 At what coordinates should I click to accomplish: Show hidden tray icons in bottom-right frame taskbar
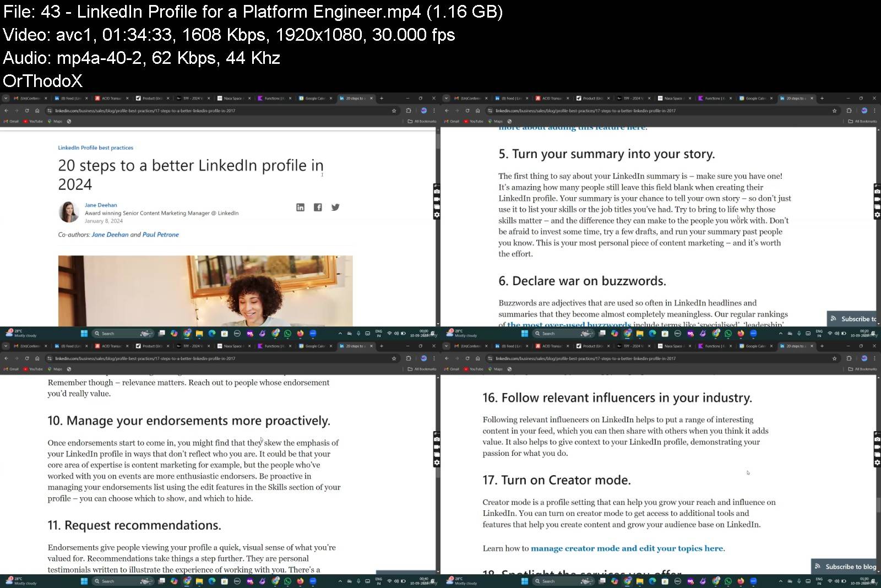[781, 581]
